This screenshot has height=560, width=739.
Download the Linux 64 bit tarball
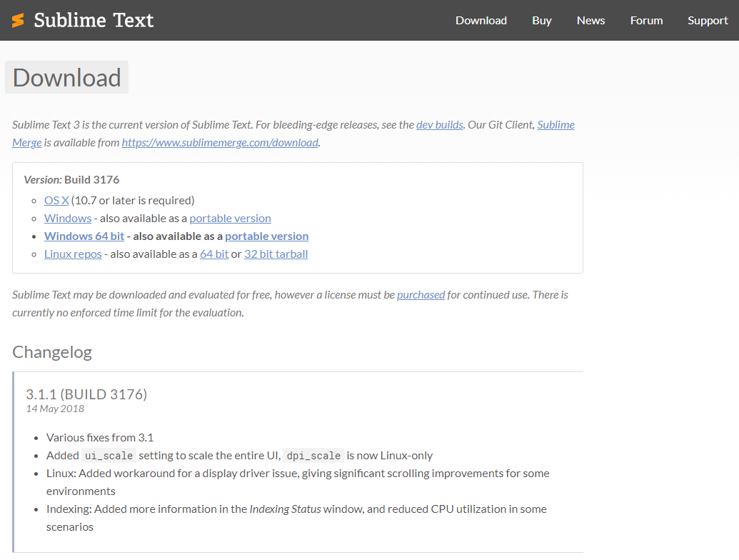coord(214,254)
